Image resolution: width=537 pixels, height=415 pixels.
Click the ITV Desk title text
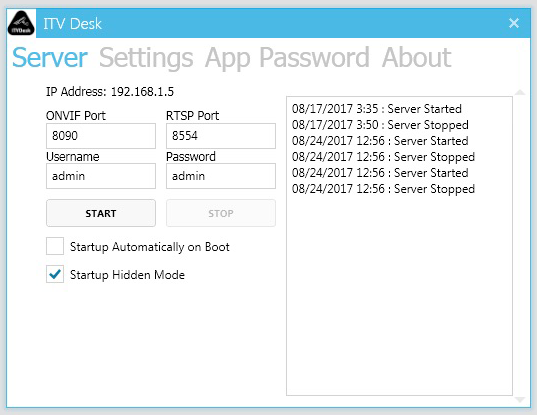(73, 24)
